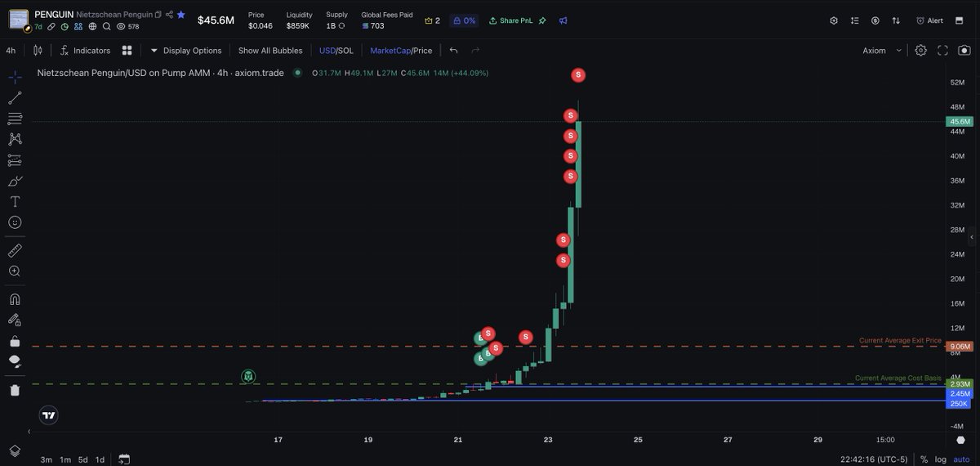
Task: Copy the Nietzschean Penguin token address
Action: point(158,15)
